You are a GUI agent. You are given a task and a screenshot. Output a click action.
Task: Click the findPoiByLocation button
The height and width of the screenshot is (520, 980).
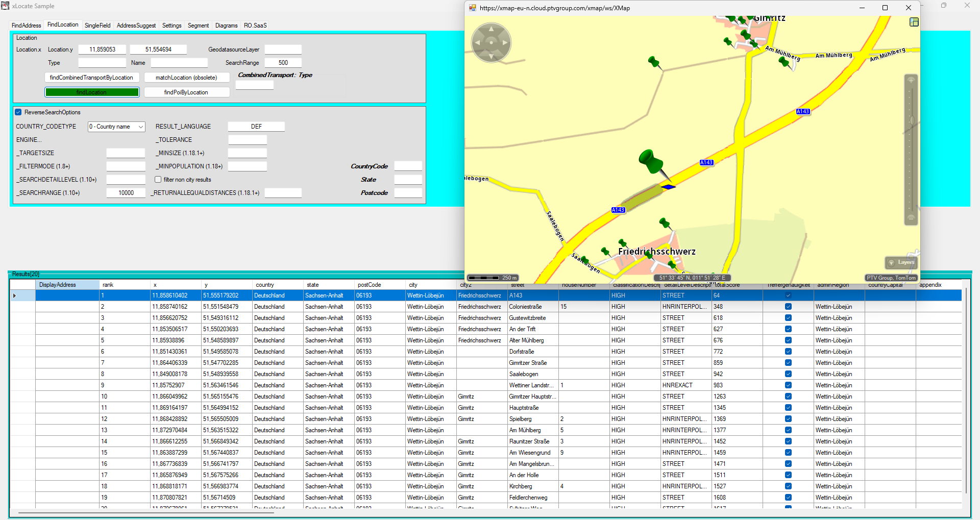click(x=186, y=92)
